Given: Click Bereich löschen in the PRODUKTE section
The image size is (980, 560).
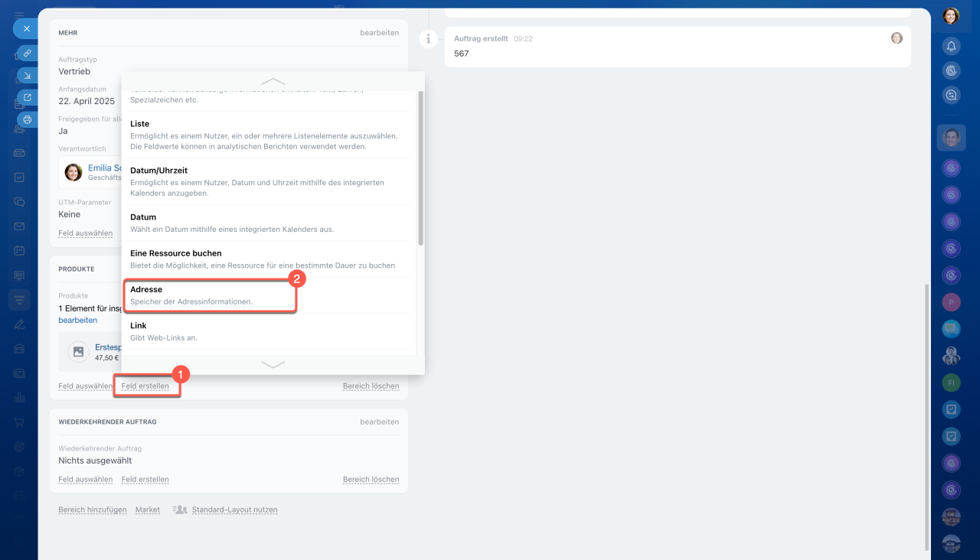Looking at the screenshot, I should (x=371, y=386).
